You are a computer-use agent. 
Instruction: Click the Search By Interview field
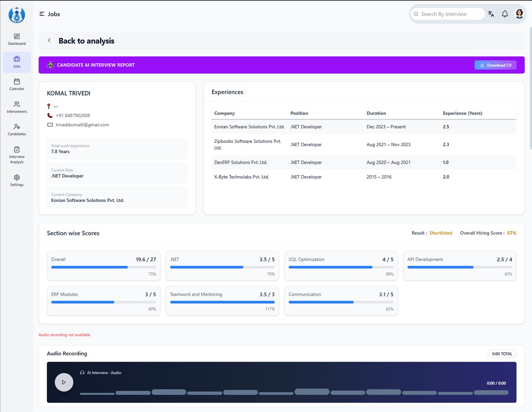coord(448,14)
